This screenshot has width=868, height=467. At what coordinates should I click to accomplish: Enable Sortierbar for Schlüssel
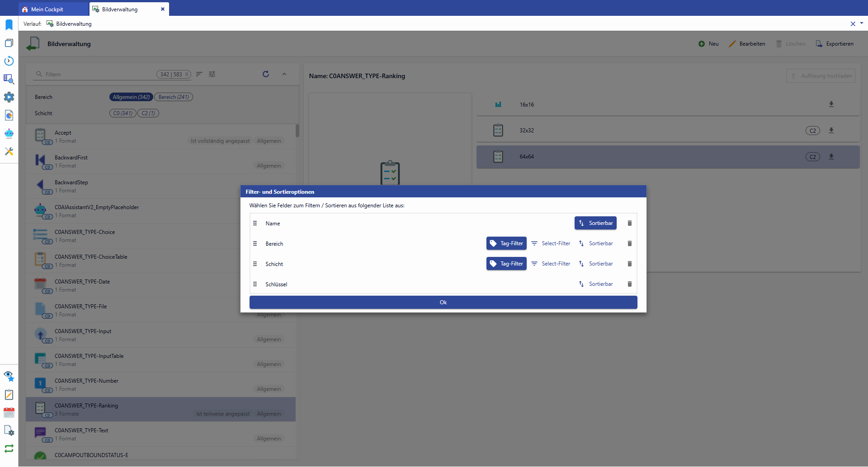[x=595, y=284]
